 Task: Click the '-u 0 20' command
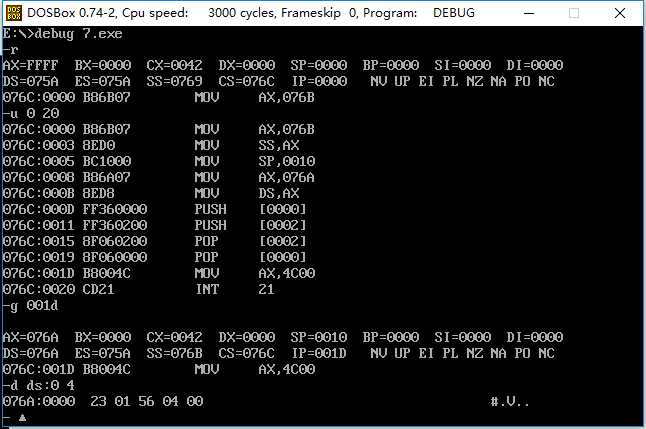(31, 113)
